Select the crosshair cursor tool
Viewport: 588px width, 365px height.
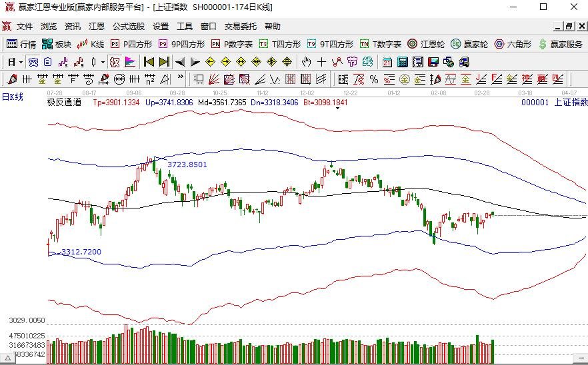[322, 62]
